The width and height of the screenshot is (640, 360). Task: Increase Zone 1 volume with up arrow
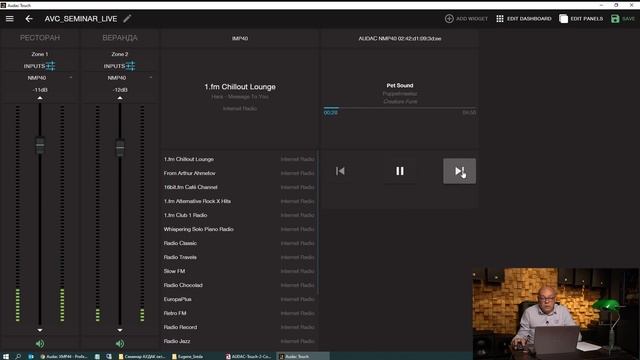[40, 98]
